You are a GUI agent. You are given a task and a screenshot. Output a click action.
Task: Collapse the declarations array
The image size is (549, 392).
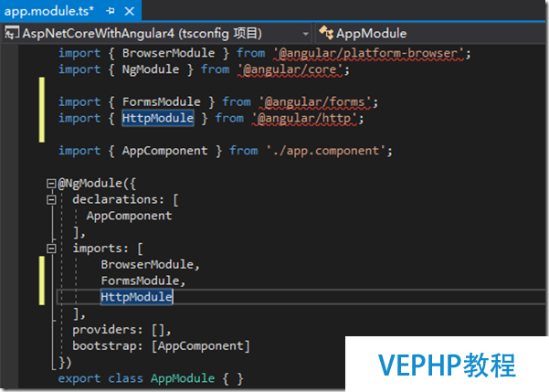[51, 200]
